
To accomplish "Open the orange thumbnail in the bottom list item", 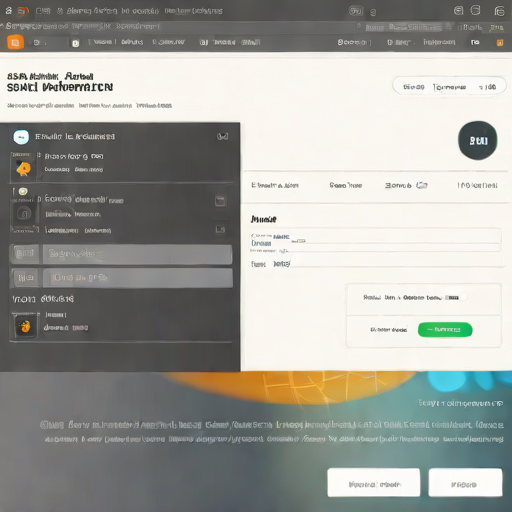I will click(25, 326).
